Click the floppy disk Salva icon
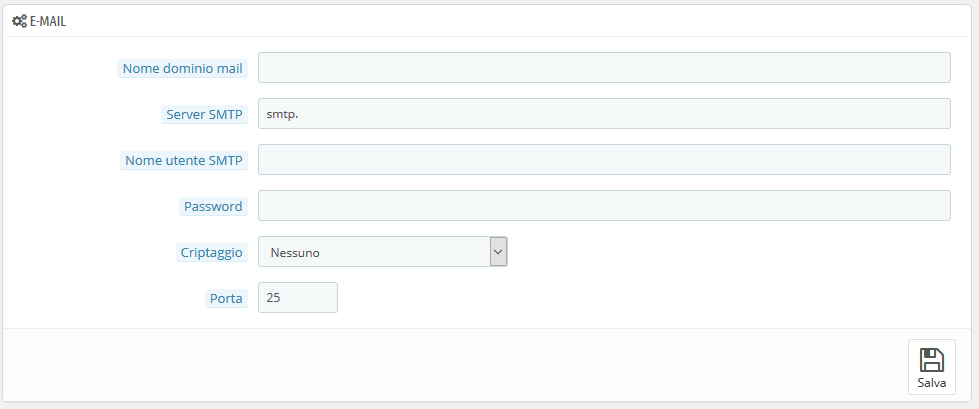This screenshot has width=979, height=409. coord(932,360)
